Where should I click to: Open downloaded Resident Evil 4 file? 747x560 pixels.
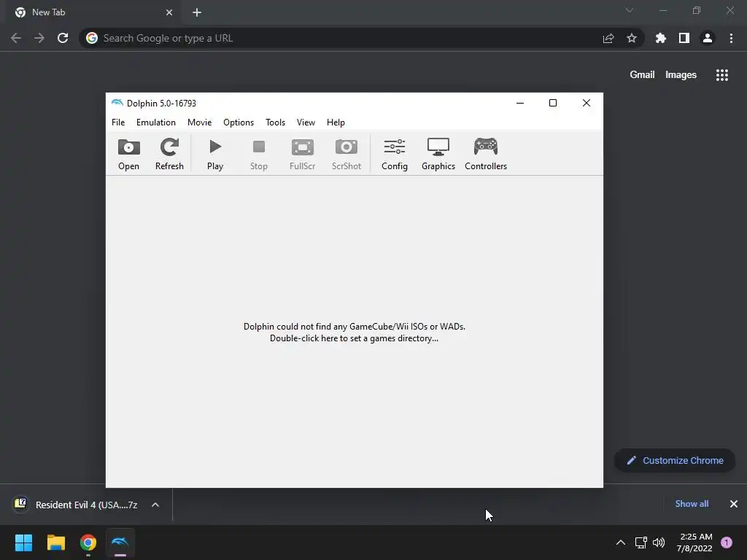76,505
